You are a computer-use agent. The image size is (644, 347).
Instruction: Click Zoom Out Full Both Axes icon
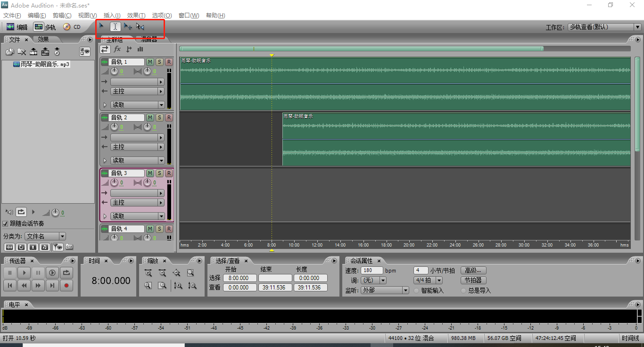click(176, 273)
